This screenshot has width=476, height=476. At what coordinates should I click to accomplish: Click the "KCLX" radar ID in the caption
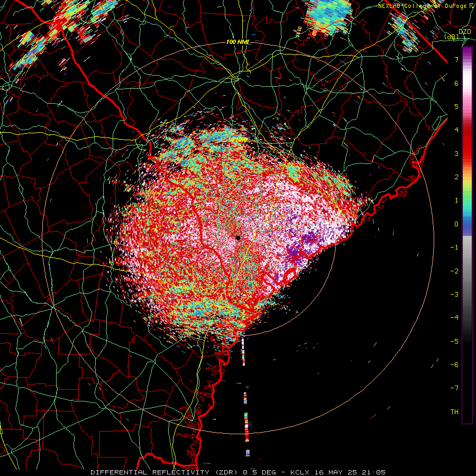point(300,472)
